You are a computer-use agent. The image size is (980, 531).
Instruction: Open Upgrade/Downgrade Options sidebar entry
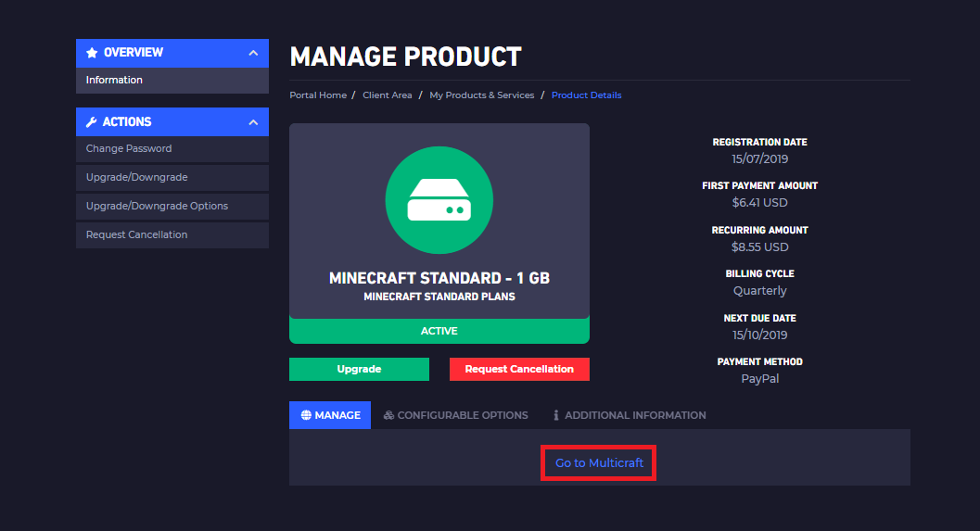point(172,206)
